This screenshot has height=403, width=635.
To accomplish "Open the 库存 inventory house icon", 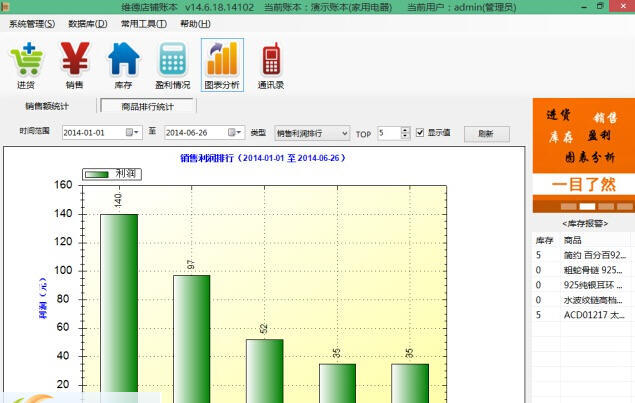I will [124, 61].
